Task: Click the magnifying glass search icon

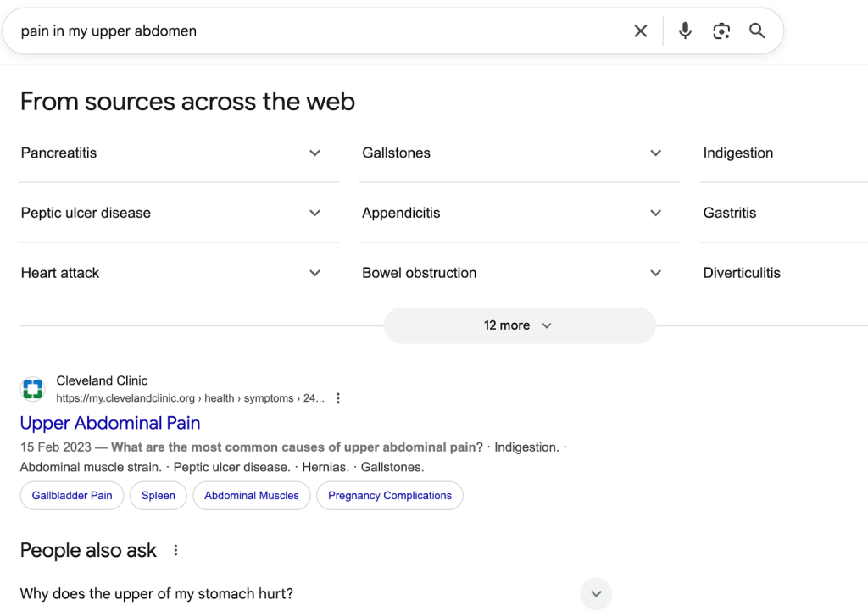Action: tap(757, 31)
